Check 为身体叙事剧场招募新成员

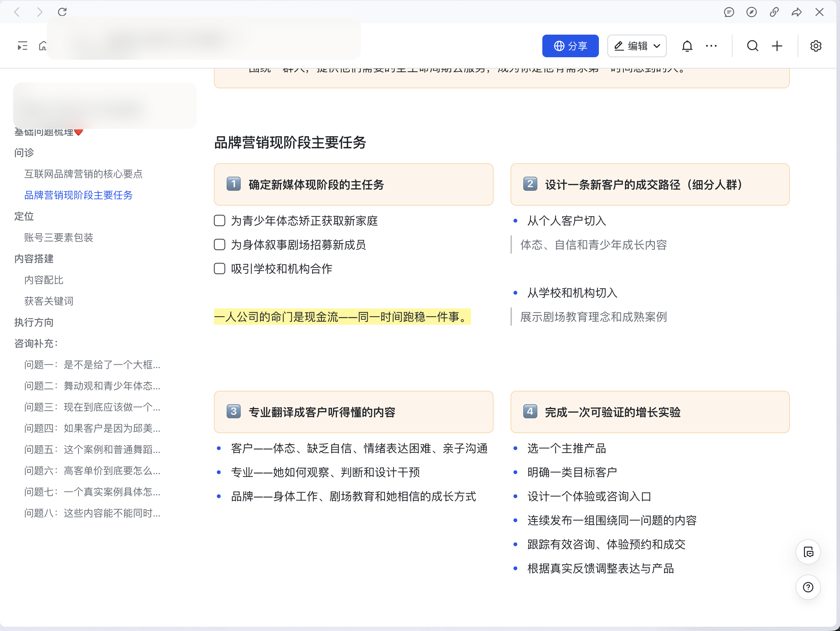(220, 244)
